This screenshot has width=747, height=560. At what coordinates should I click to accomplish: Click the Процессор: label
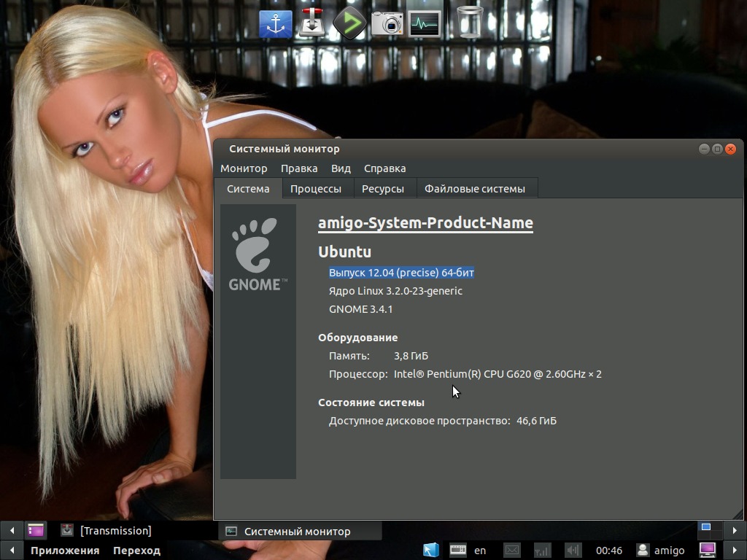click(358, 374)
